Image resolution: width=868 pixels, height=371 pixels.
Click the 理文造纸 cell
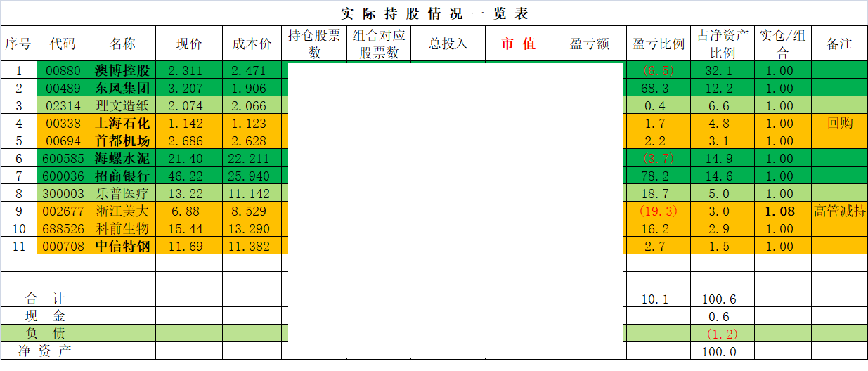pos(122,106)
